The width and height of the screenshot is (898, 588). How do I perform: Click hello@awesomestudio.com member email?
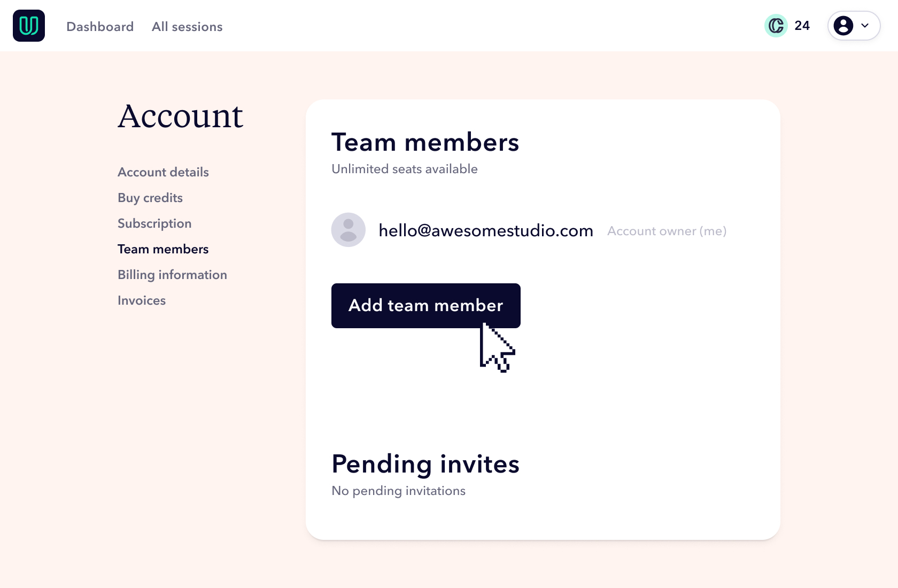[486, 230]
